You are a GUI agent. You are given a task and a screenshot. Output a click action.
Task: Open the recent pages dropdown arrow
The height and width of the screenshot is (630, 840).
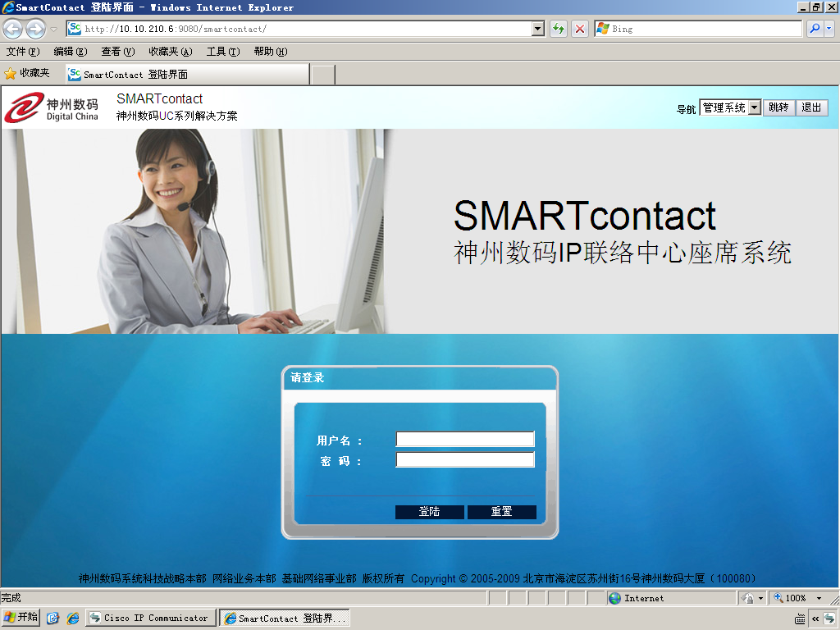(x=53, y=30)
